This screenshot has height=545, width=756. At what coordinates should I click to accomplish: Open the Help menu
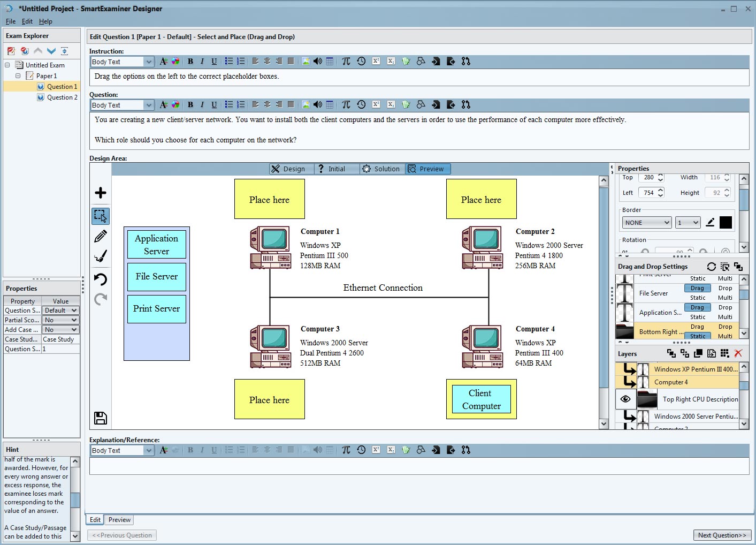tap(45, 21)
